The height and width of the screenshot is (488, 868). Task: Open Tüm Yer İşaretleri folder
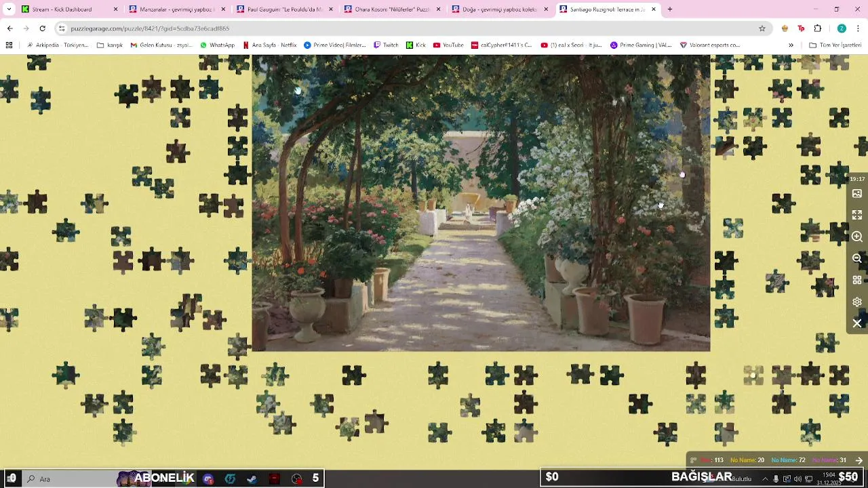click(835, 45)
